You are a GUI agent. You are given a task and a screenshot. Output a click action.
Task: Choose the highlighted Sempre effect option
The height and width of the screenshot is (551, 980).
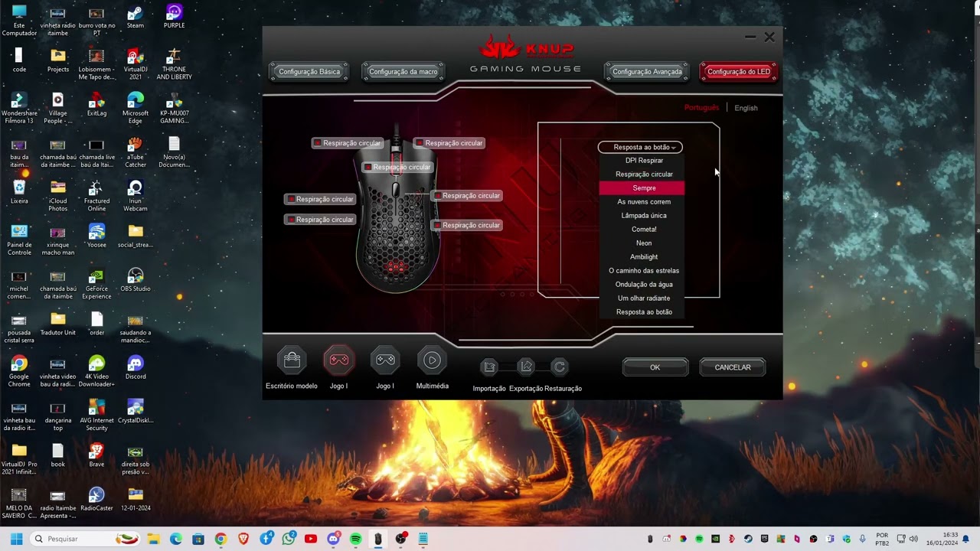(642, 188)
